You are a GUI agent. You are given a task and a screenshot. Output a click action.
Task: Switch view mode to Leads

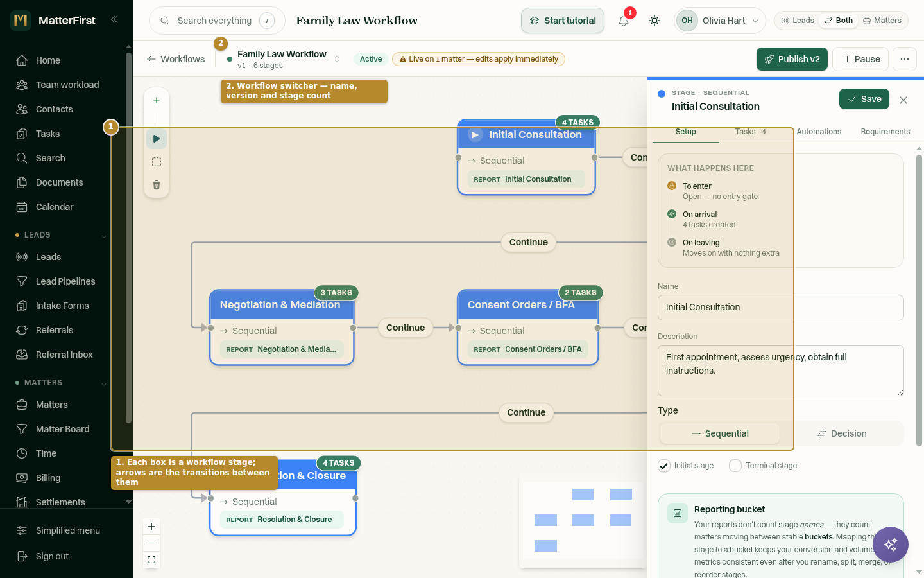coord(798,21)
